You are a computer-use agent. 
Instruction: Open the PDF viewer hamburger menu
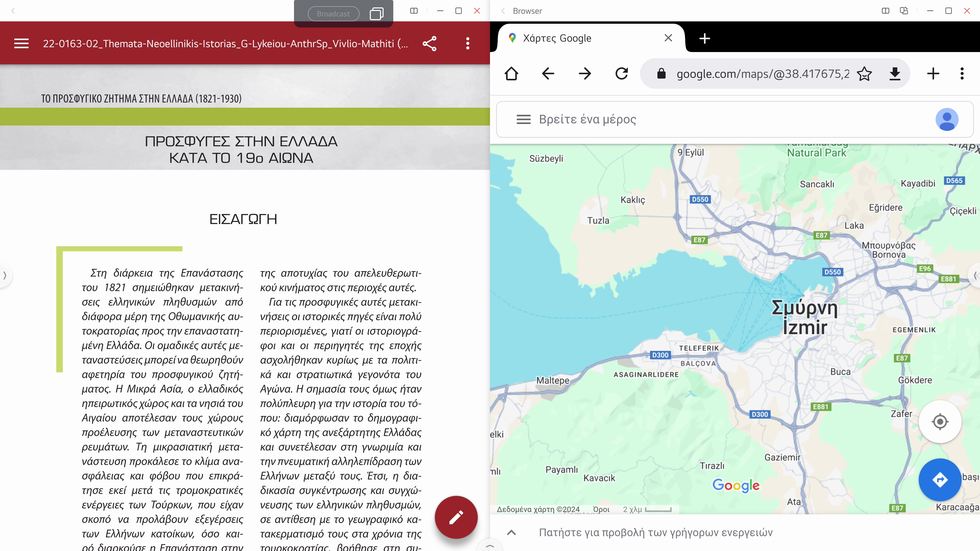pyautogui.click(x=21, y=43)
